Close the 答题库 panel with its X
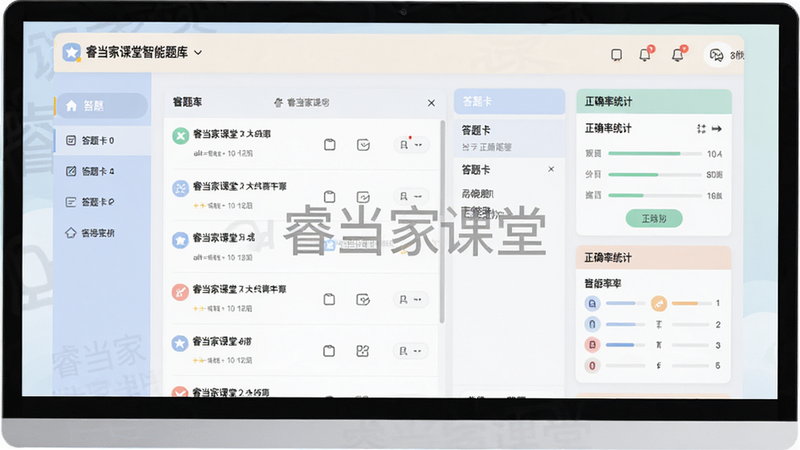The height and width of the screenshot is (450, 800). (x=431, y=103)
